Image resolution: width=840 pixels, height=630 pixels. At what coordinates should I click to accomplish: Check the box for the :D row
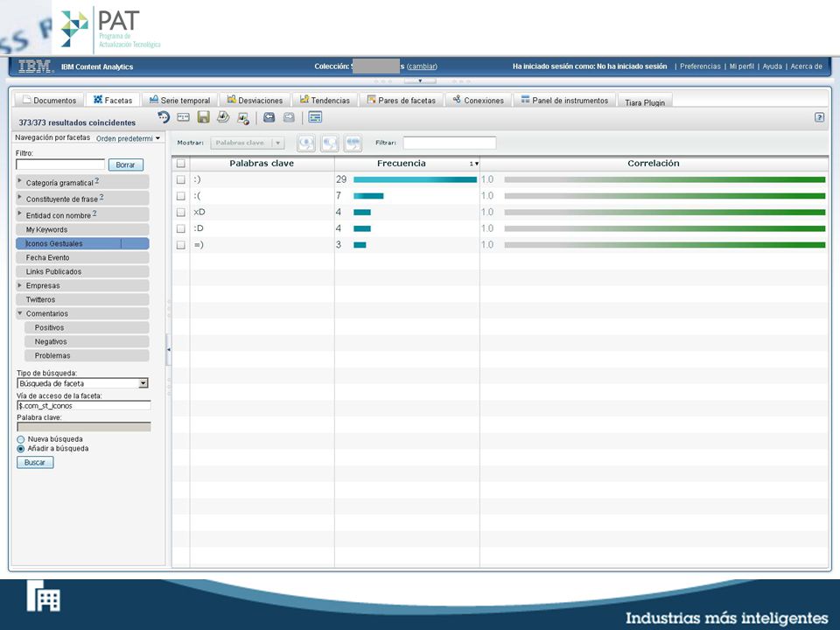click(181, 228)
